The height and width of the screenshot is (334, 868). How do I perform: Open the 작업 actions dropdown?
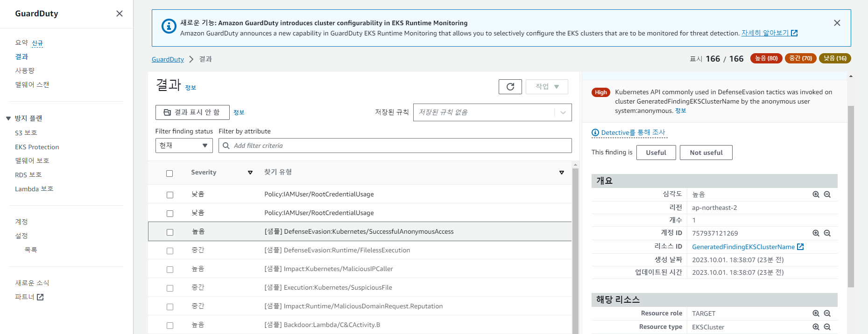(547, 87)
